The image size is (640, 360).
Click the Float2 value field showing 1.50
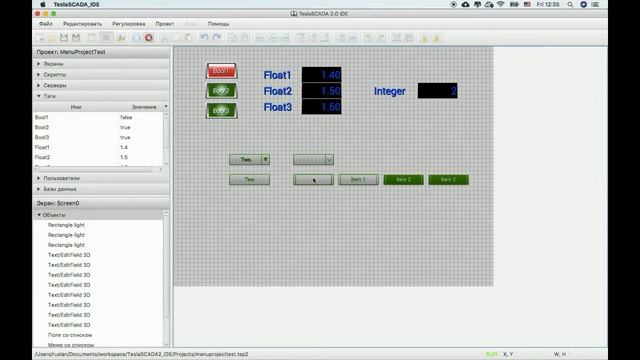[322, 91]
